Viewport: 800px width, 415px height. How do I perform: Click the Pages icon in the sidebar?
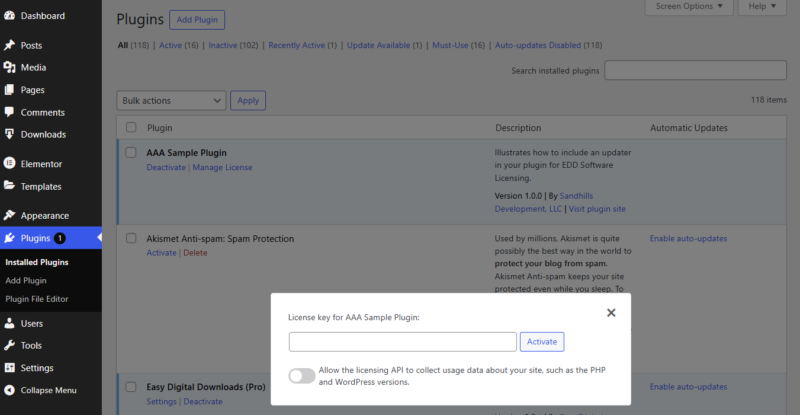click(10, 90)
